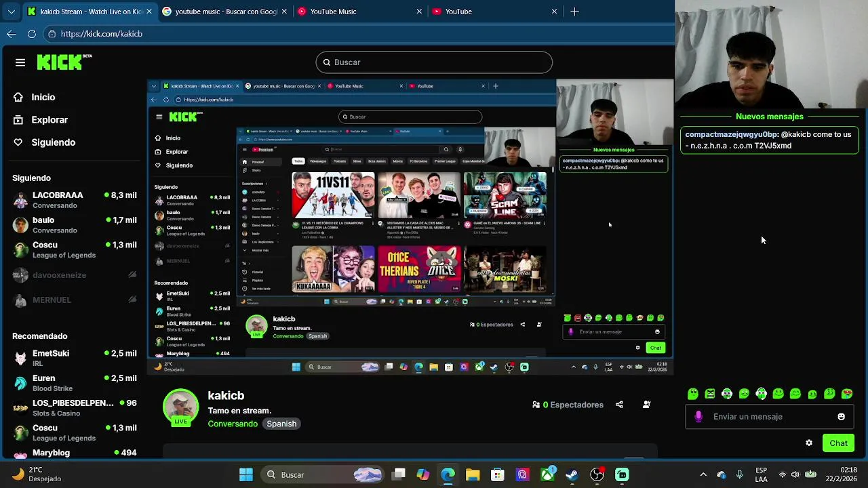This screenshot has height=488, width=868.
Task: Open the chat settings gear icon
Action: click(x=809, y=443)
